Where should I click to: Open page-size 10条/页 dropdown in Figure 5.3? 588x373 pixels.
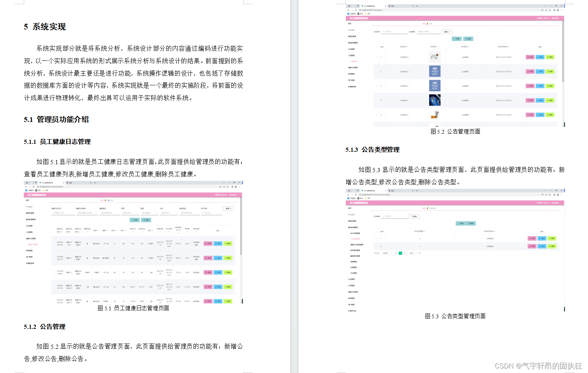[387, 253]
